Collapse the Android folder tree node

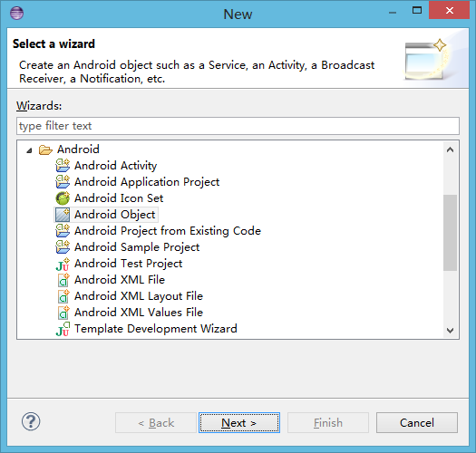click(29, 149)
